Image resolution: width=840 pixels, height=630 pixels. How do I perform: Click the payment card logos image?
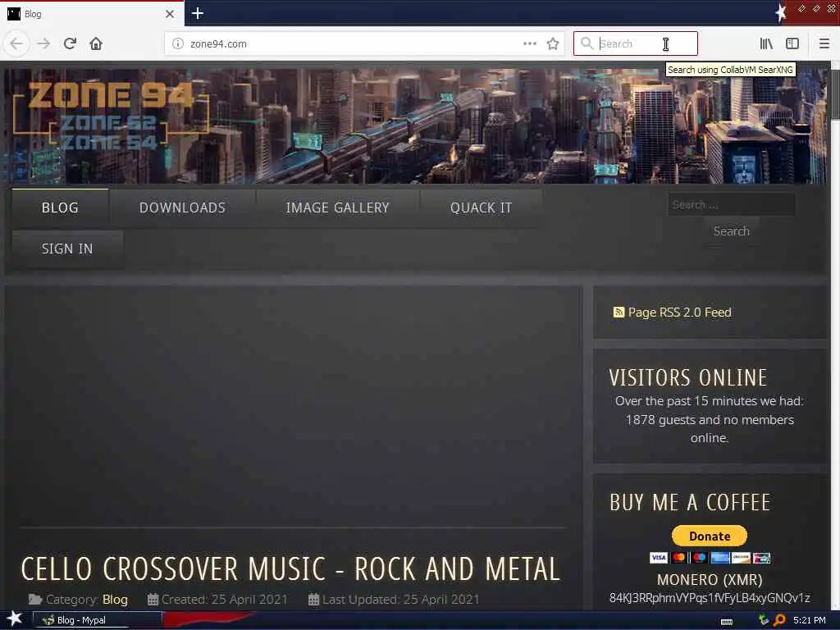(710, 558)
